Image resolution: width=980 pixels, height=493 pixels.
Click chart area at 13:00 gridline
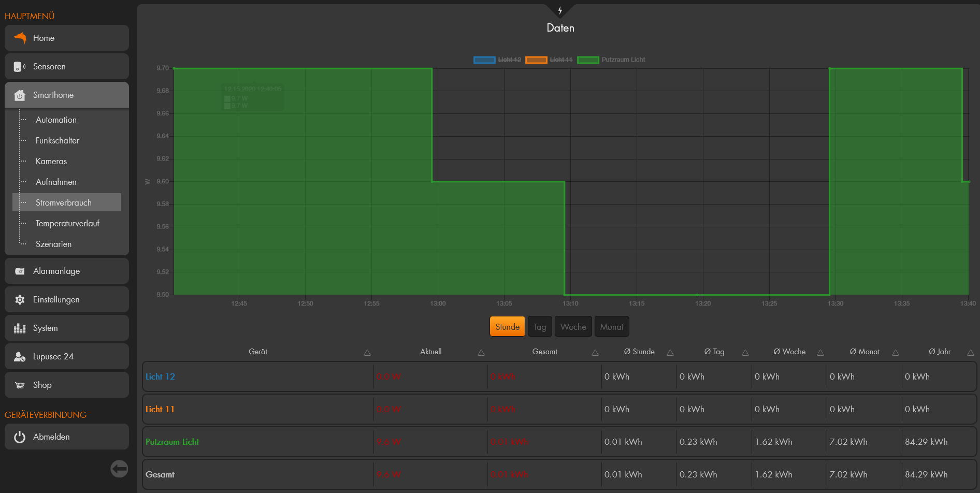click(x=438, y=181)
